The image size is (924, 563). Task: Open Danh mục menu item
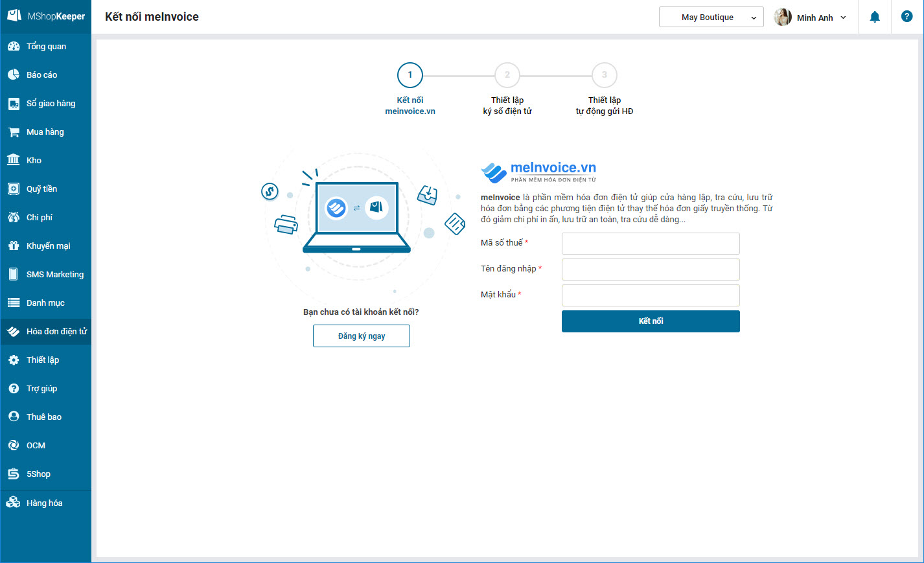46,303
